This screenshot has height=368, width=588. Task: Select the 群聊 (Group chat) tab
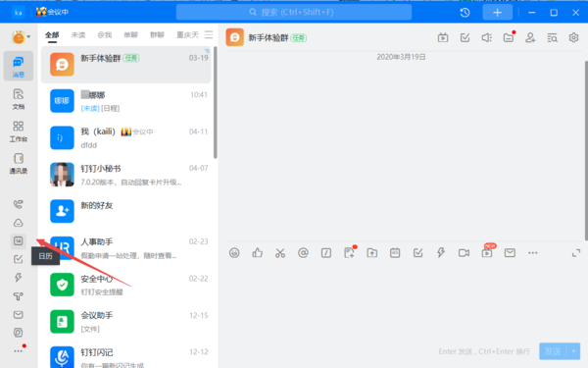coord(157,35)
